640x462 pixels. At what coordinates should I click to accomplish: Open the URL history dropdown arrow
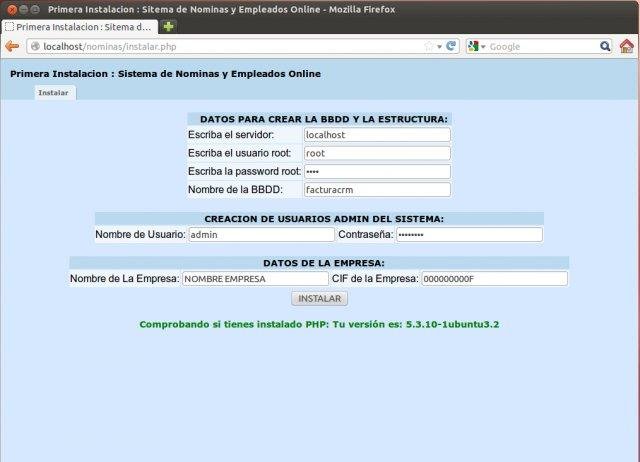coord(439,47)
